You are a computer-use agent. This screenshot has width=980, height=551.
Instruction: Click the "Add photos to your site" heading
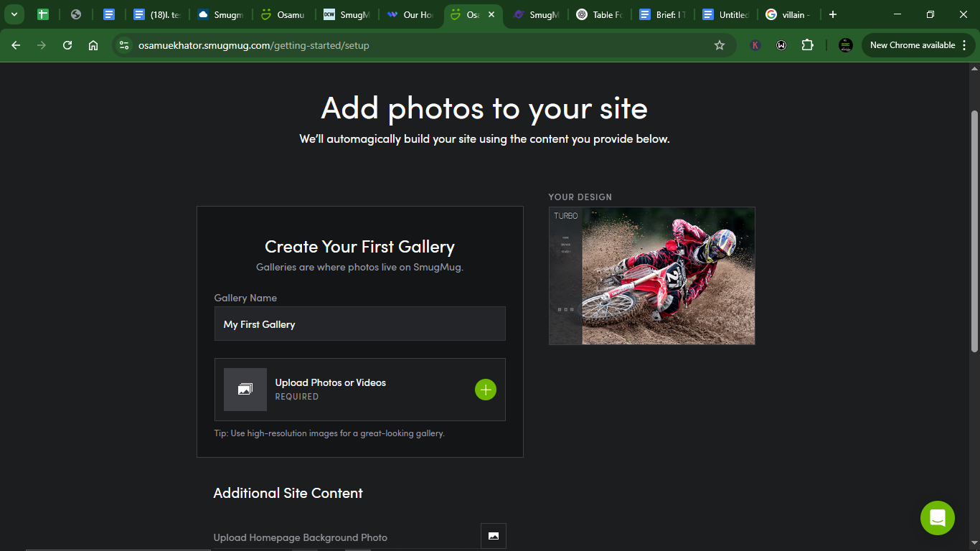484,108
